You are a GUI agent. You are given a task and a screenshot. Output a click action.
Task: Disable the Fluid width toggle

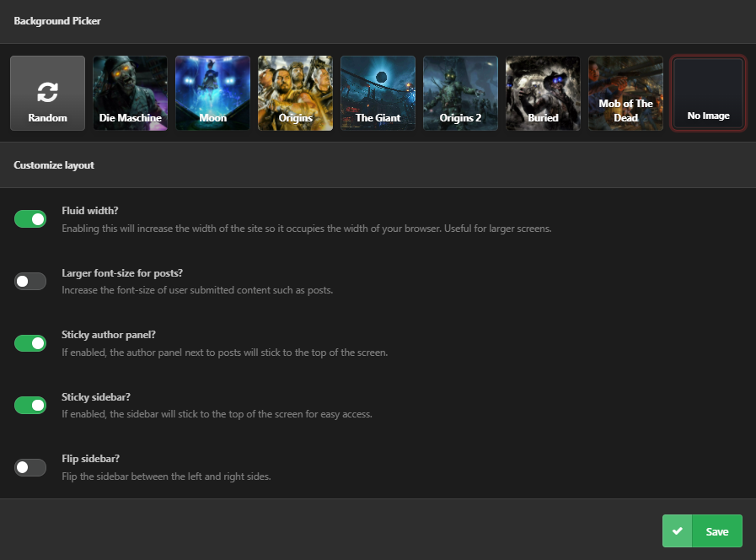30,219
